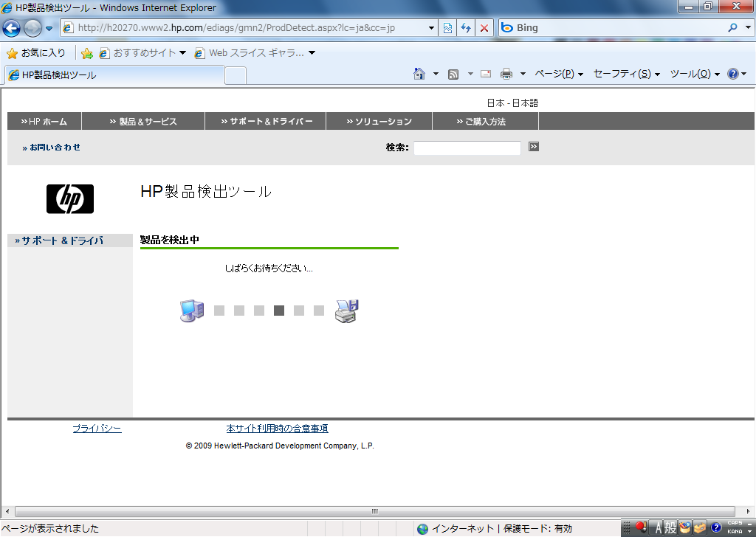Screen dimensions: 756x537
Task: Click the IME help question icon
Action: (716, 527)
